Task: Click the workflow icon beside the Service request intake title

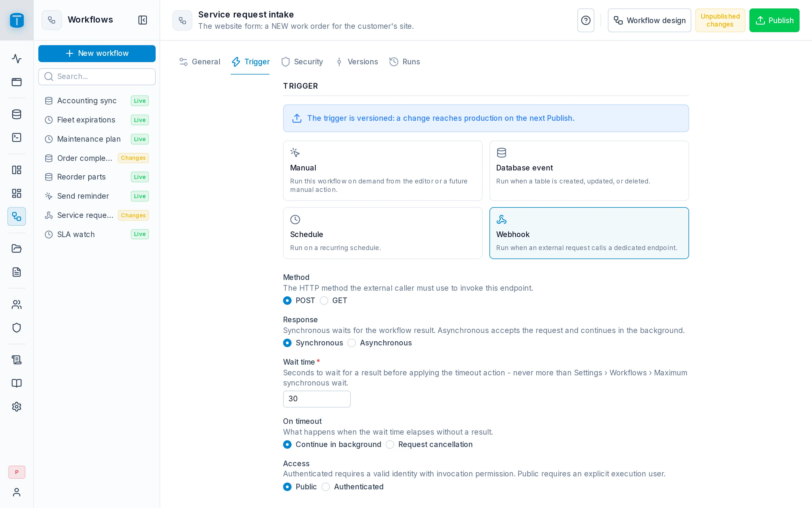Action: [182, 21]
